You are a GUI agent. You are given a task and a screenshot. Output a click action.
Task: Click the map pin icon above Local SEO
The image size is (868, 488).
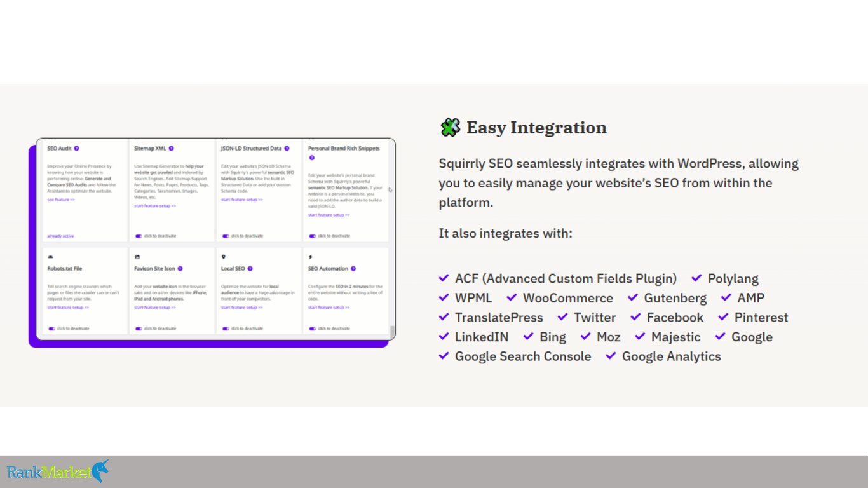pyautogui.click(x=223, y=257)
